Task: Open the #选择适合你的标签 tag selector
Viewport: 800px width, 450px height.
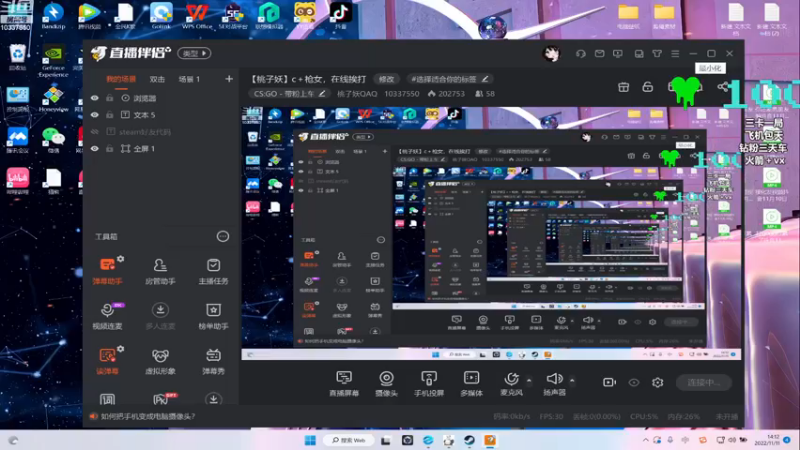Action: [449, 79]
